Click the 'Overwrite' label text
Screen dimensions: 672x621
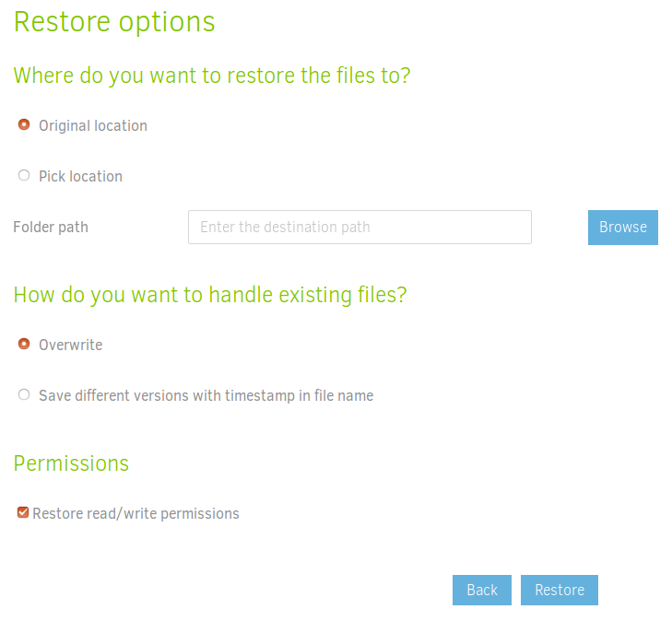point(70,345)
